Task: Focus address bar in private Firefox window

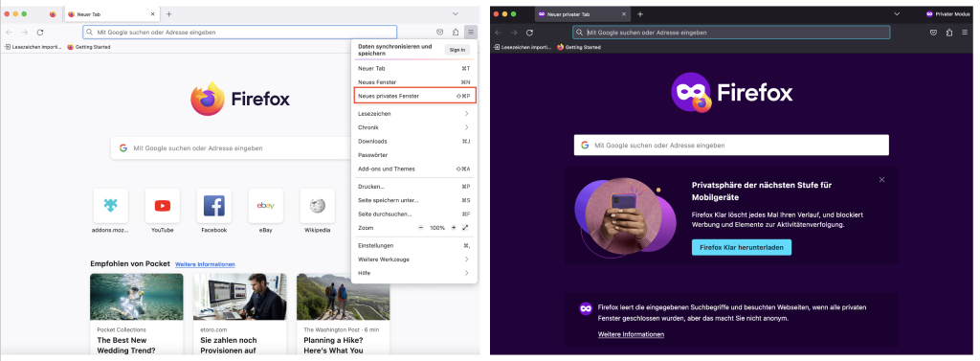Action: pyautogui.click(x=731, y=33)
